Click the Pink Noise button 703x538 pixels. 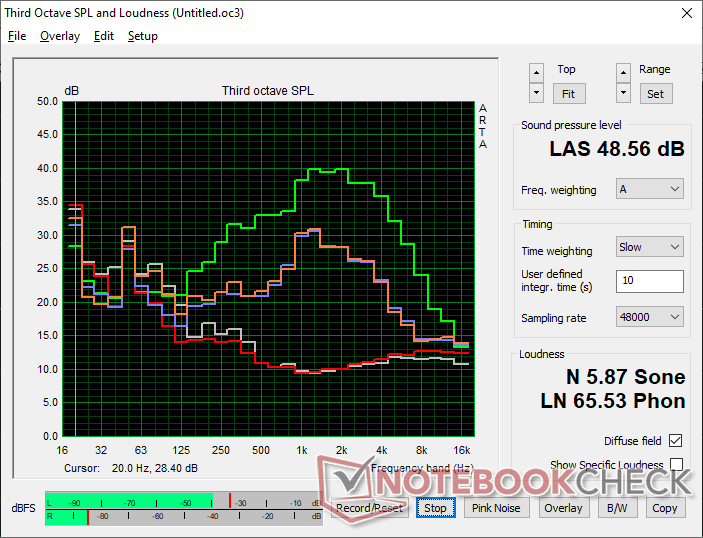click(x=496, y=508)
